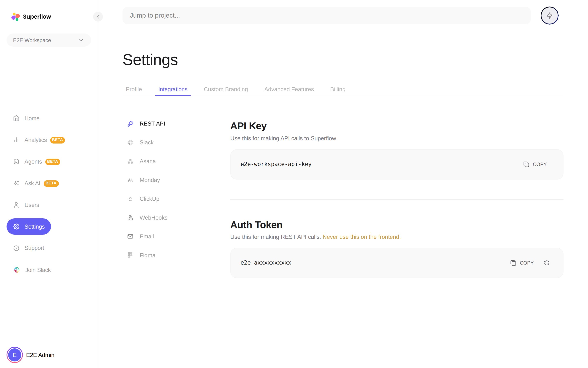Screen dimensions: 588x368
Task: Switch to the Billing tab
Action: [x=338, y=89]
